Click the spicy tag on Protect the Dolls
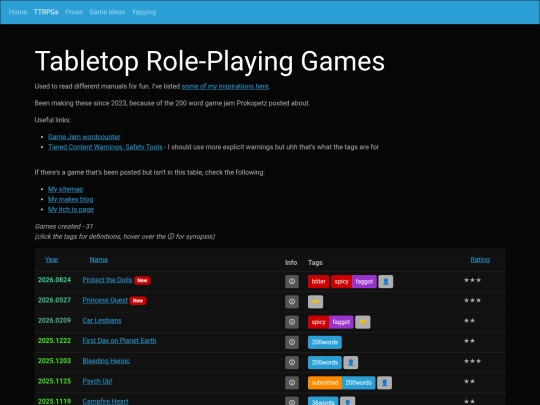Image resolution: width=540 pixels, height=405 pixels. point(342,281)
